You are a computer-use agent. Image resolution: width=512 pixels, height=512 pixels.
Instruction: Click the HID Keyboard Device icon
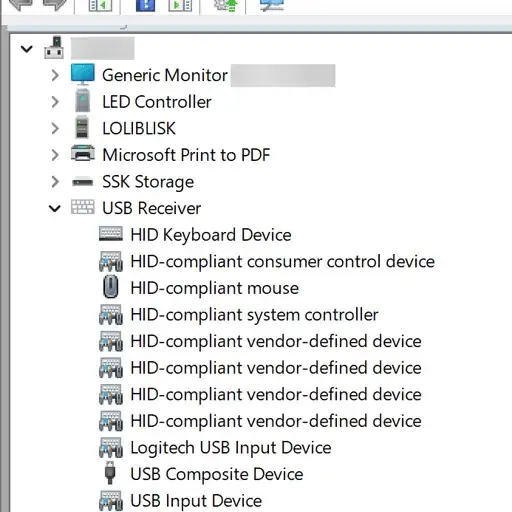(x=111, y=234)
